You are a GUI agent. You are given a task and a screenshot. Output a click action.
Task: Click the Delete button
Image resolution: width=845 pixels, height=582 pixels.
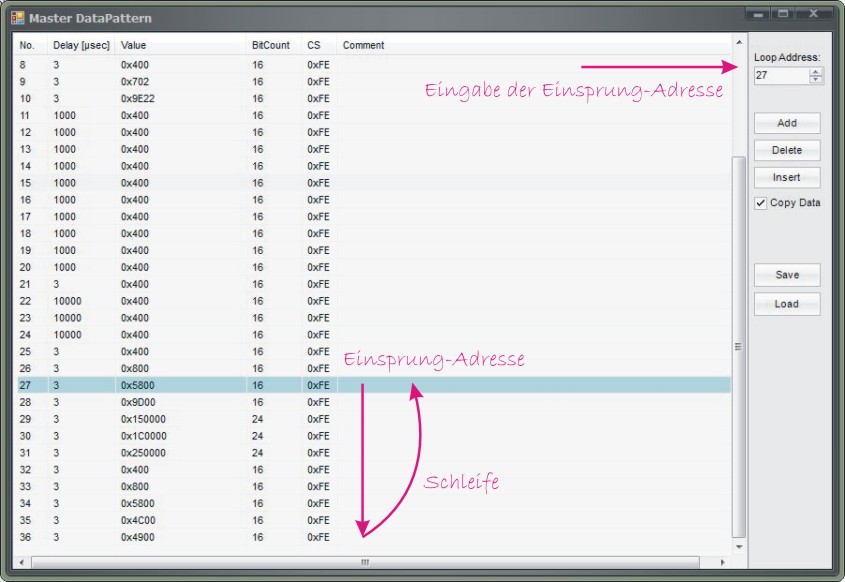pos(787,150)
